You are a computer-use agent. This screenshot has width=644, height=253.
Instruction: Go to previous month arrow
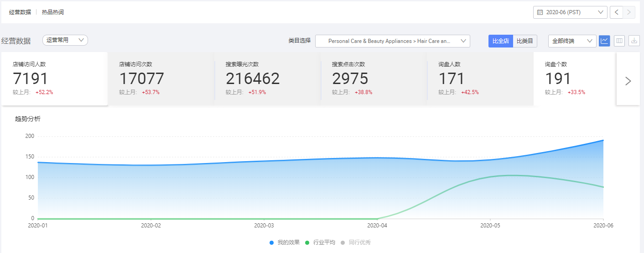(x=616, y=12)
